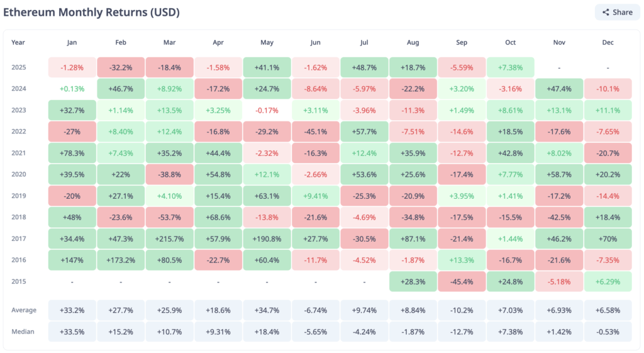Select the Jun column header

(x=316, y=43)
